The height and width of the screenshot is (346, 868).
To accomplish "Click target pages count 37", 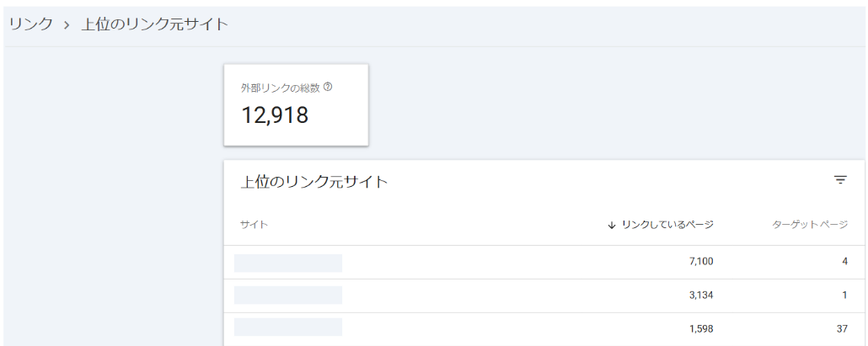I will [x=841, y=327].
